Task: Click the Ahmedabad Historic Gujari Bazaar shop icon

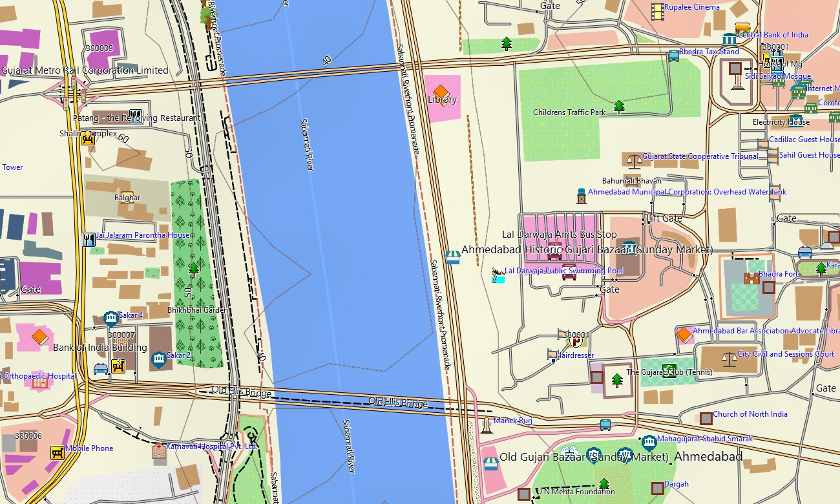Action: pyautogui.click(x=453, y=257)
